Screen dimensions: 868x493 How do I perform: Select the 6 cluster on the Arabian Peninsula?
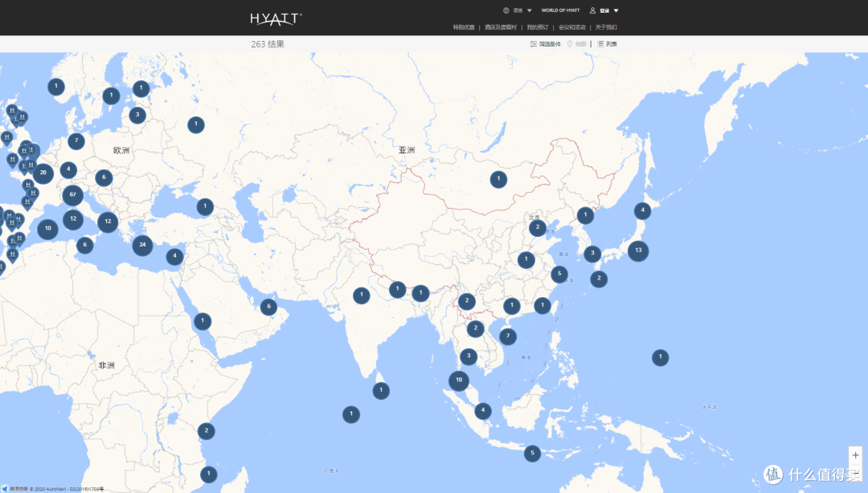coord(269,307)
